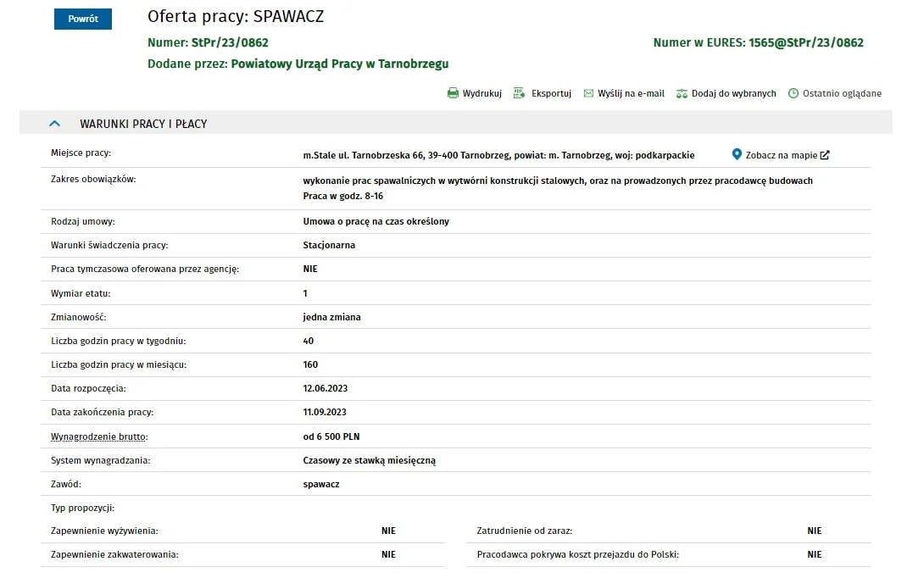The image size is (924, 578).
Task: Send offer using Wyślij na e-mail
Action: [x=632, y=93]
